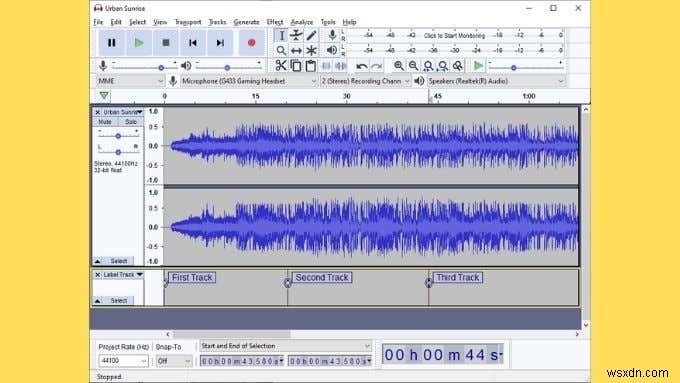This screenshot has height=383, width=680.
Task: Open the Select menu
Action: click(137, 22)
